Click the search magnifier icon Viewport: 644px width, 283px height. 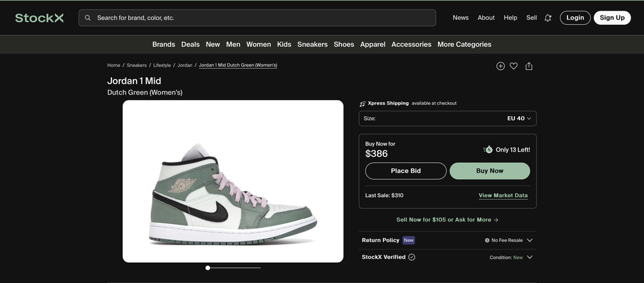click(x=87, y=17)
